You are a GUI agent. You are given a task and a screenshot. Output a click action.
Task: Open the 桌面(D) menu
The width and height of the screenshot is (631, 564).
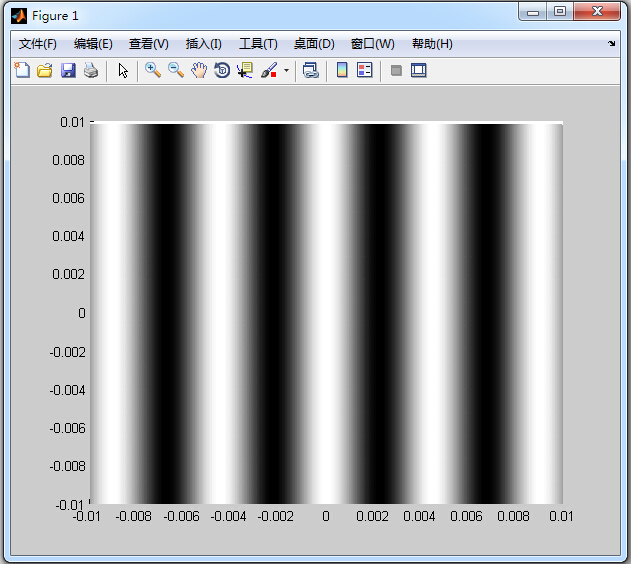point(314,44)
